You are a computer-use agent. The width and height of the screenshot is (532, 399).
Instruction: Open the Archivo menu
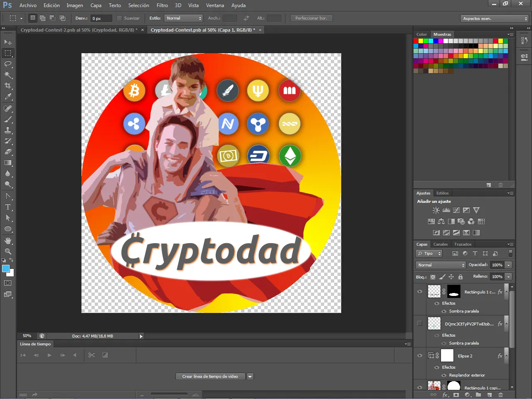click(28, 5)
